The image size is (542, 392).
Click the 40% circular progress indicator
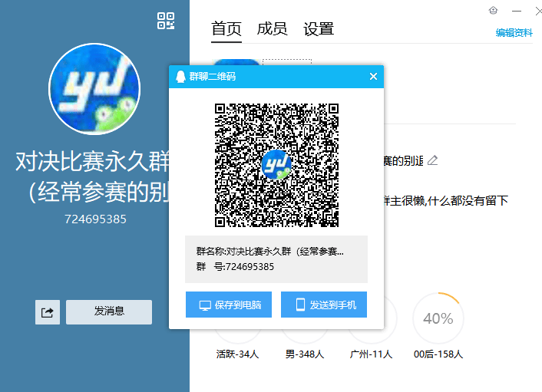(438, 318)
